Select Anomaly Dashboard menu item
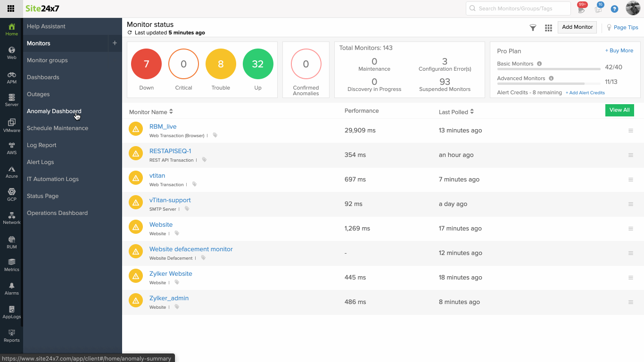Viewport: 644px width, 362px height. 54,111
